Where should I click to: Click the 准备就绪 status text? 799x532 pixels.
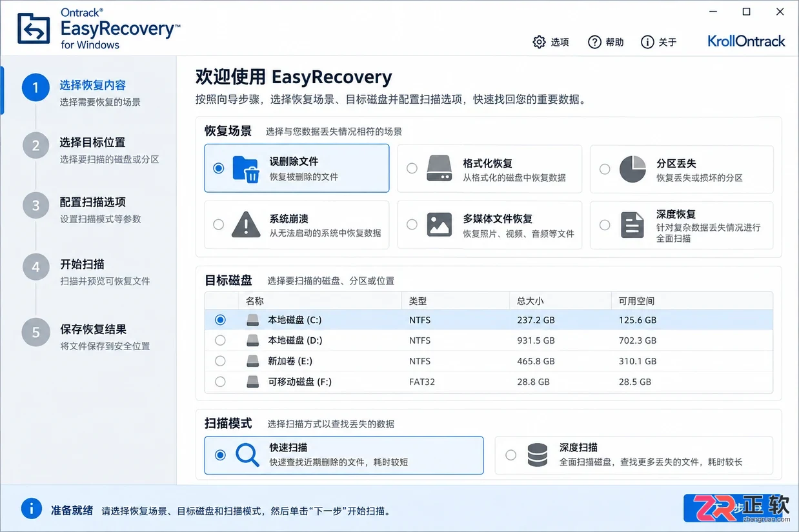point(72,510)
